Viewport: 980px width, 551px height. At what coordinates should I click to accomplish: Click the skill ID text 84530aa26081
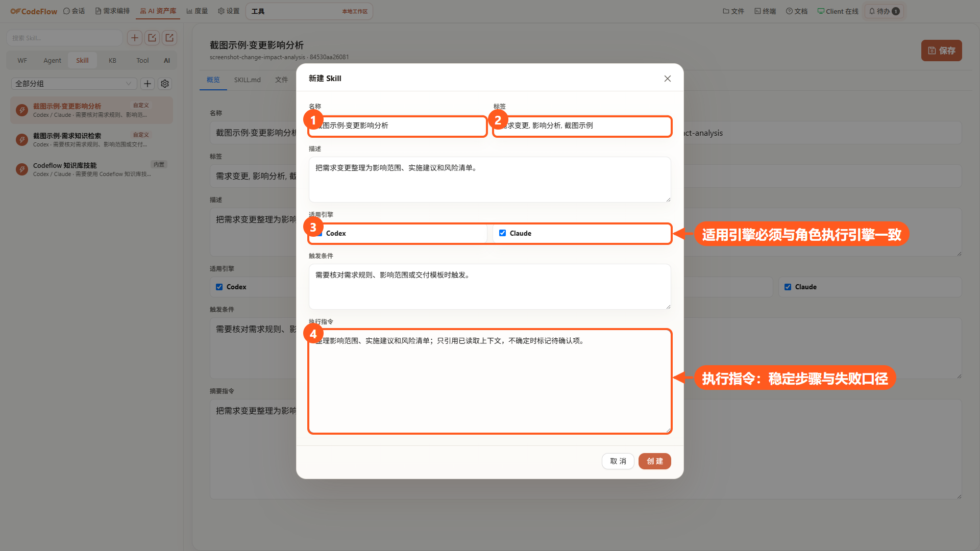[x=329, y=57]
